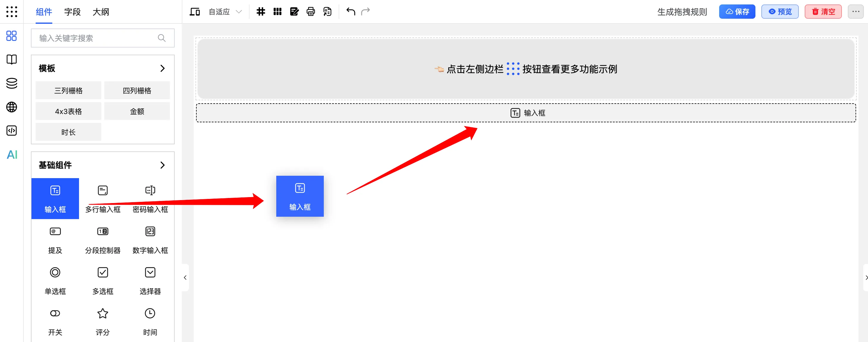Click the database stack sidebar icon
The width and height of the screenshot is (868, 342).
[12, 83]
